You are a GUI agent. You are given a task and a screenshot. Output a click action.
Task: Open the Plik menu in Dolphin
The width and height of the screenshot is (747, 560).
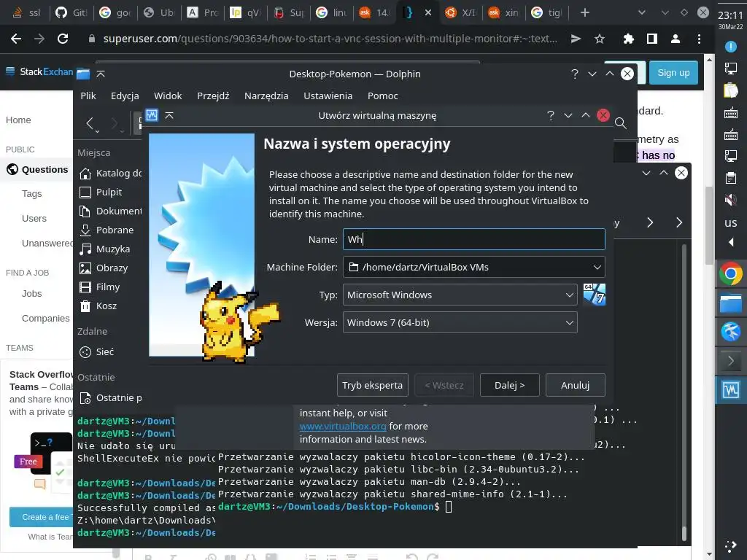click(x=88, y=96)
